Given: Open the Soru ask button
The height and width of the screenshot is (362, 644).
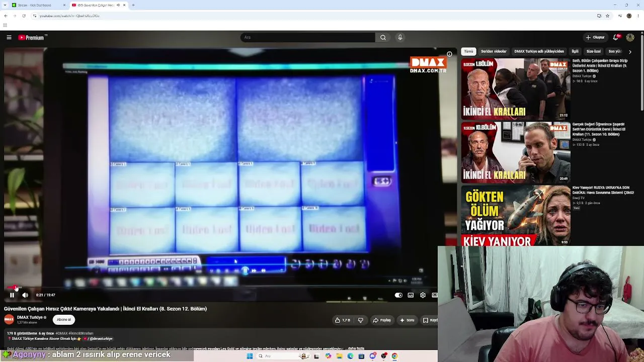Looking at the screenshot, I should [407, 320].
